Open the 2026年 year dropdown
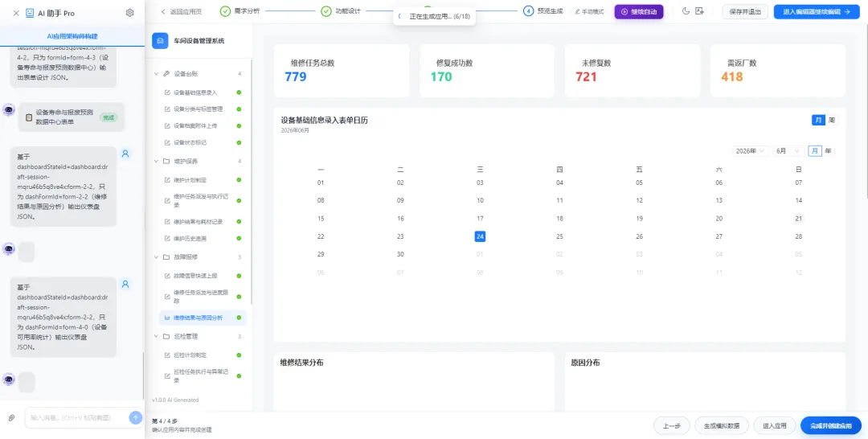The height and width of the screenshot is (439, 868). coord(750,150)
